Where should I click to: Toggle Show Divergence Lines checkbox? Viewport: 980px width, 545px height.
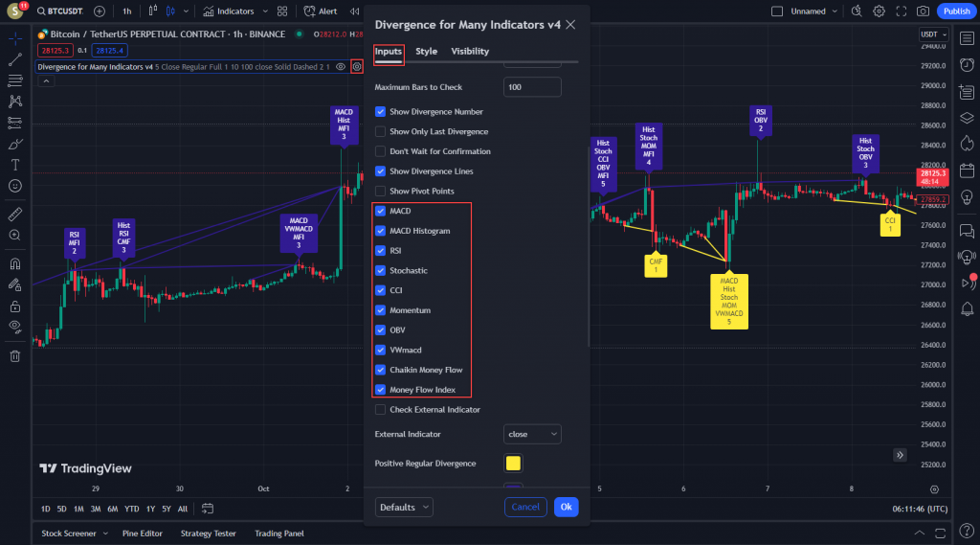pos(380,170)
